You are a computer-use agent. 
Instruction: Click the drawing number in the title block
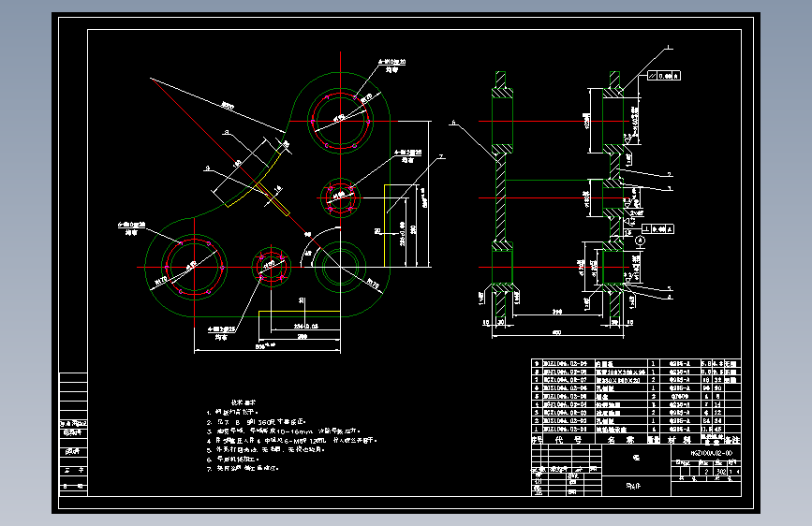point(712,453)
